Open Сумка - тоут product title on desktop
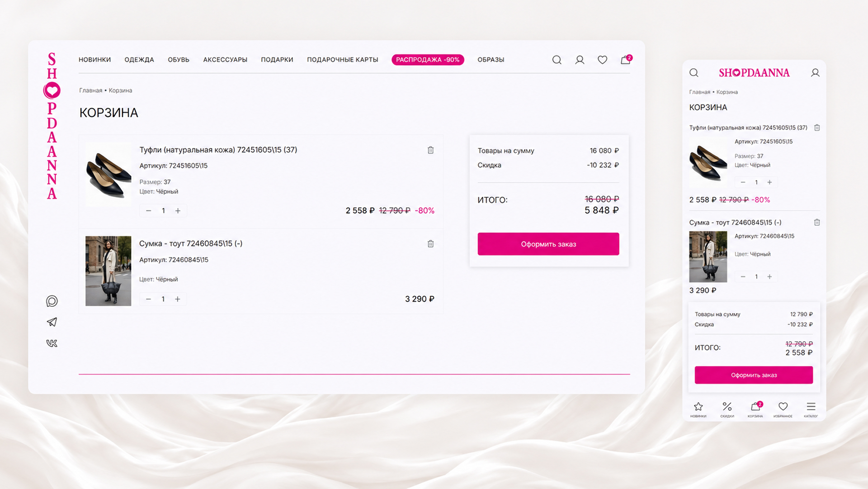Viewport: 868px width, 489px height. tap(191, 243)
